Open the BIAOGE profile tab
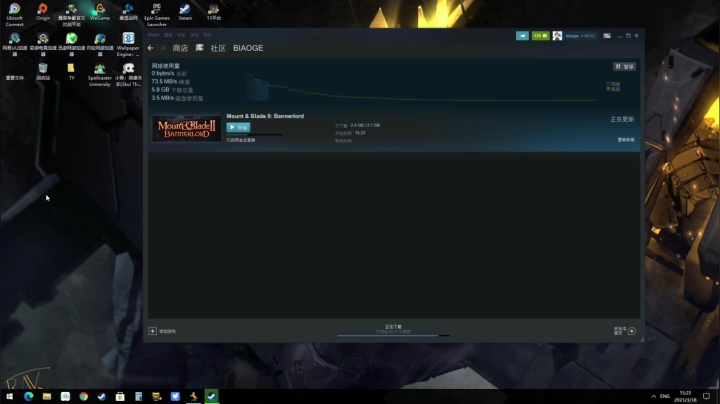 pos(248,48)
